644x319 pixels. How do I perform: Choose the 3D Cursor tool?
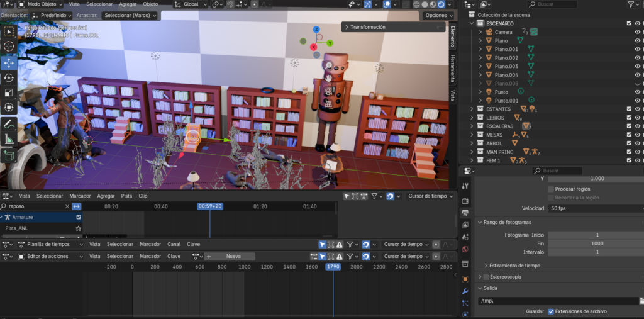point(9,46)
